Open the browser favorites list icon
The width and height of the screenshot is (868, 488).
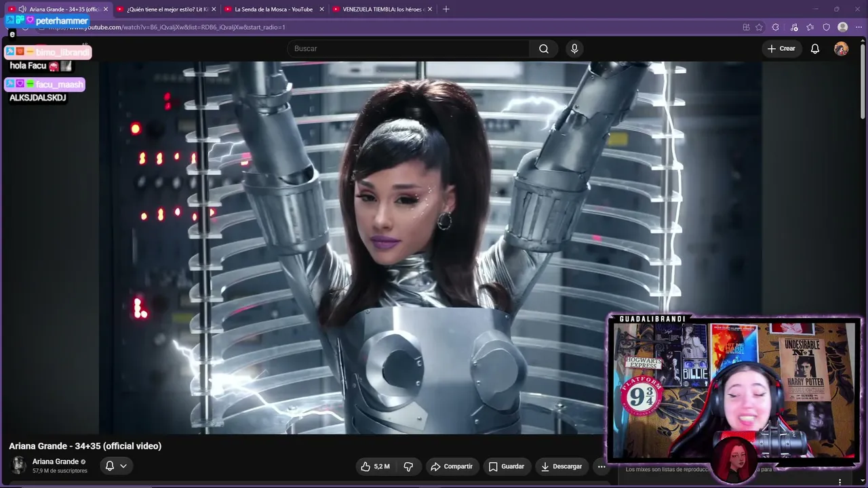click(810, 27)
